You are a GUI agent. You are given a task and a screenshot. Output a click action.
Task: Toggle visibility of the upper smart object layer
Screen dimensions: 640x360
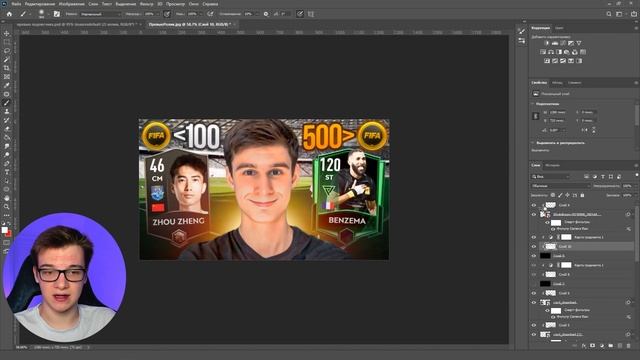[x=533, y=214]
